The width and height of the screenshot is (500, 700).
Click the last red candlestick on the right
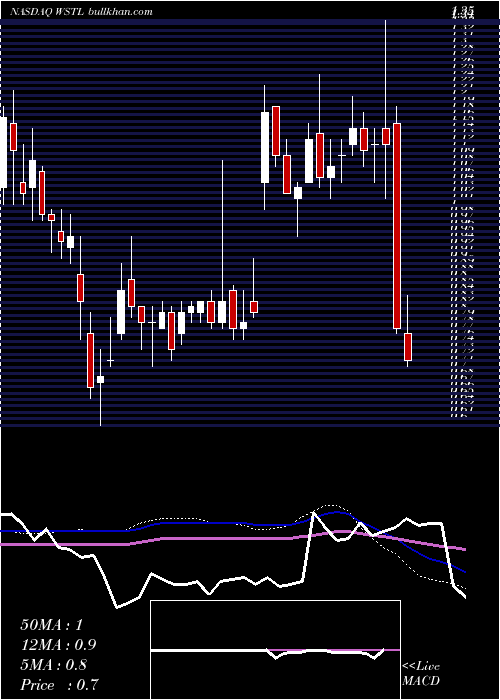point(408,347)
